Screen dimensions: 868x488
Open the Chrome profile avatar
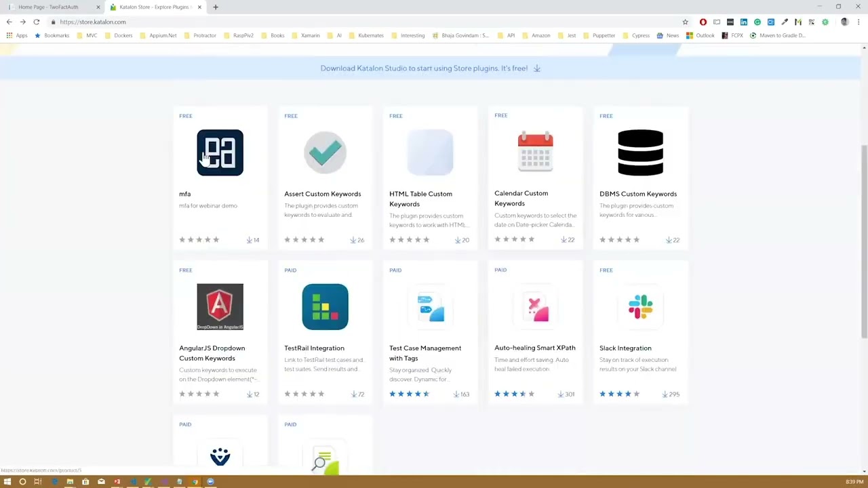click(844, 22)
